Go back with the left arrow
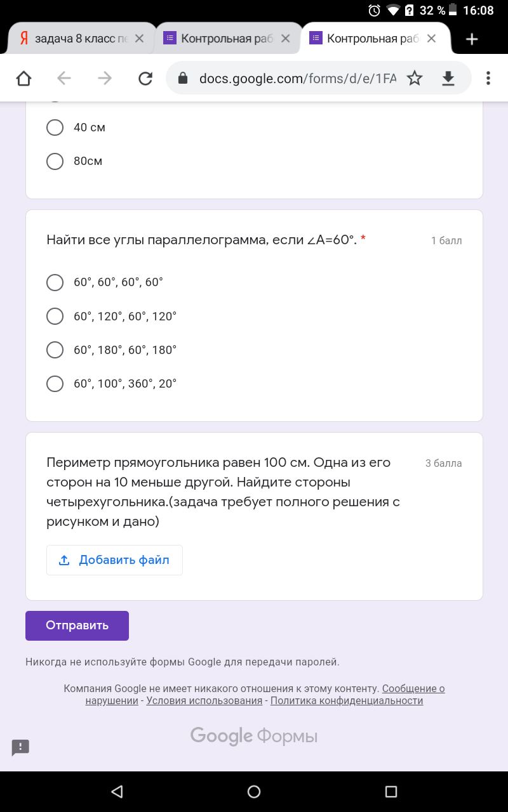508x812 pixels. tap(64, 78)
